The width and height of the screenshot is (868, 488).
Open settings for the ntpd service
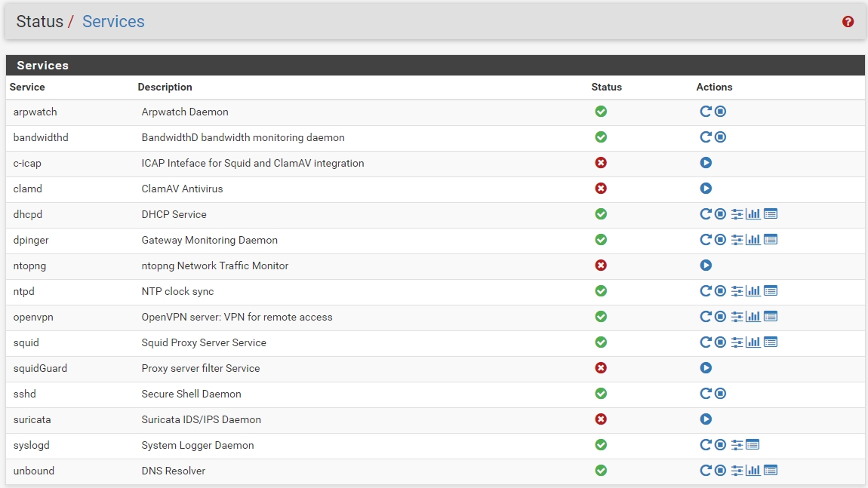[x=737, y=291]
